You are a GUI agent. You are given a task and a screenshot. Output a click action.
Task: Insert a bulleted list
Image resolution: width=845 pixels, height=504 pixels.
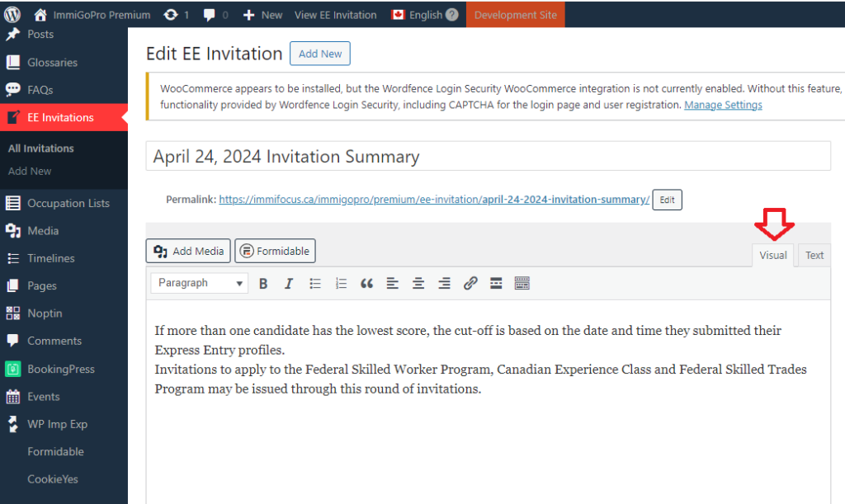315,284
